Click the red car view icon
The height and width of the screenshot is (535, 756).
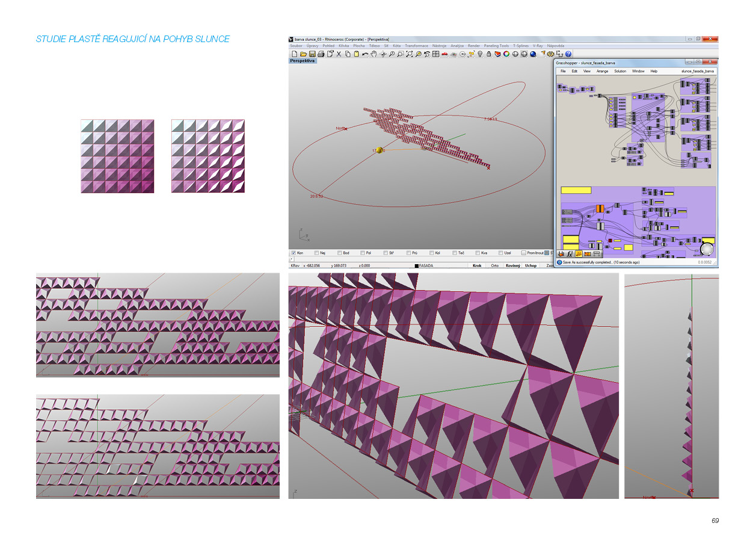(445, 54)
